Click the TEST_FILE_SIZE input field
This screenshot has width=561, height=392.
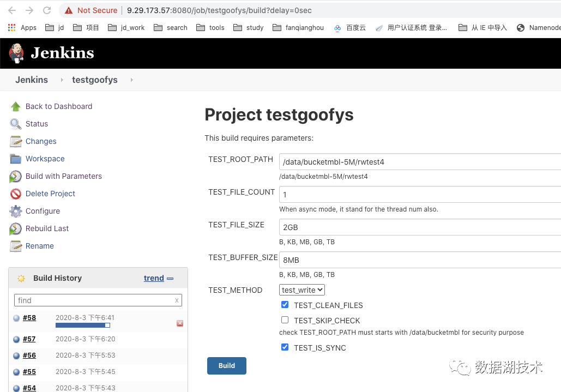(420, 227)
